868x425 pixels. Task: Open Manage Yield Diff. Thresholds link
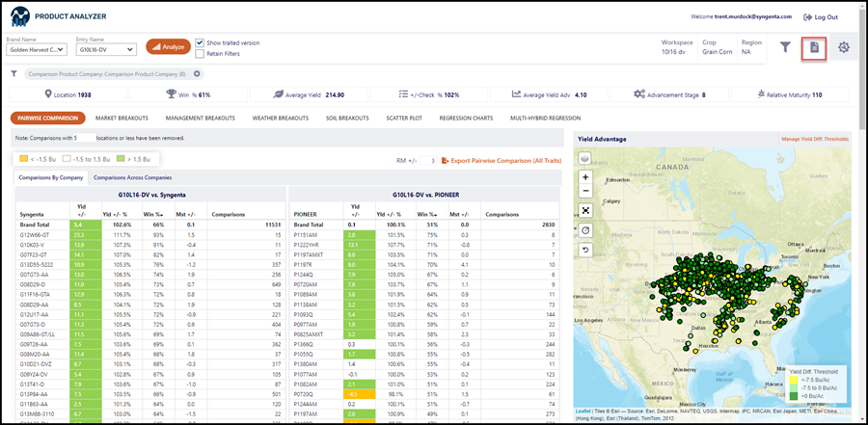[815, 140]
